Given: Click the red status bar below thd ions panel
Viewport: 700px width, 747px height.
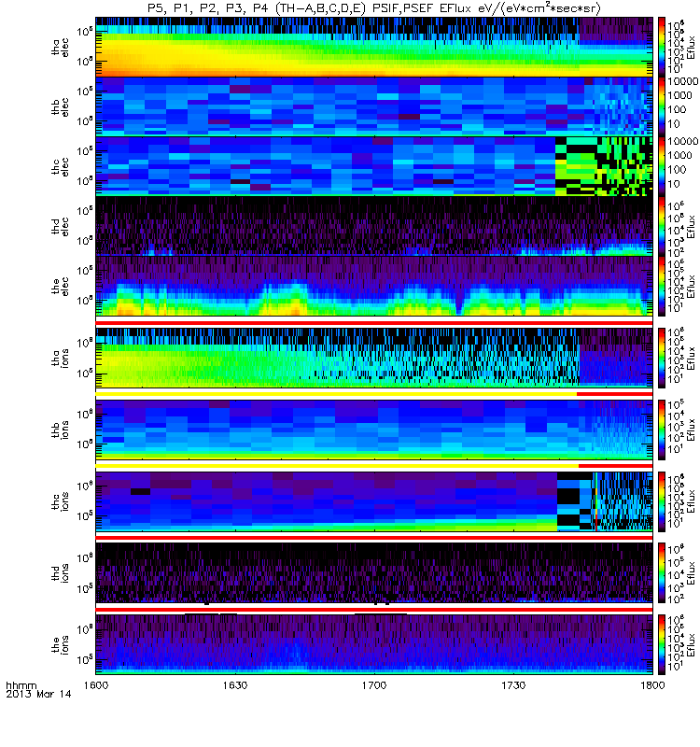Looking at the screenshot, I should [x=374, y=610].
